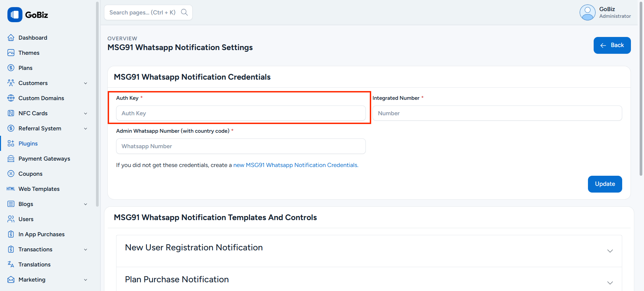Focus the Auth Key input field
The height and width of the screenshot is (291, 644).
tap(241, 113)
